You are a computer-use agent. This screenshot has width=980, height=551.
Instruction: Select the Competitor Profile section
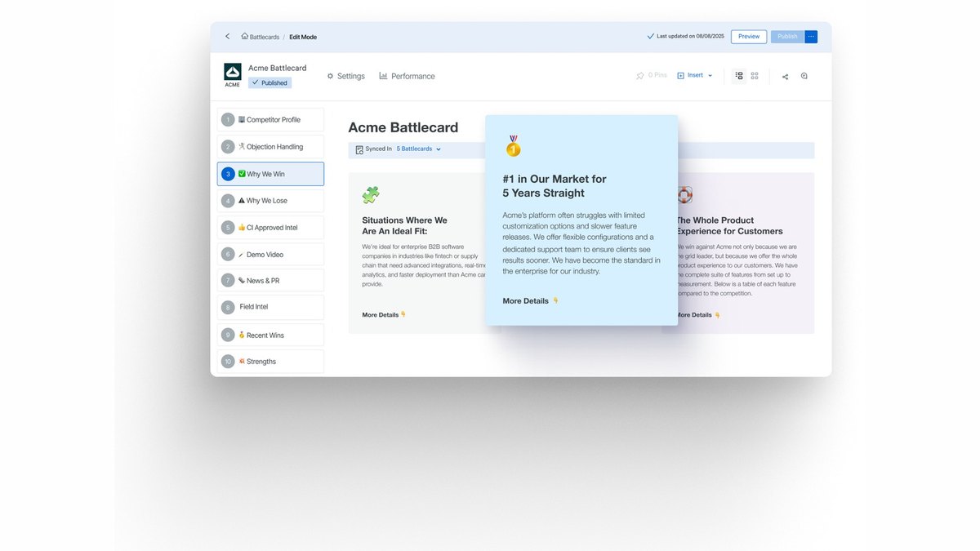click(x=270, y=120)
